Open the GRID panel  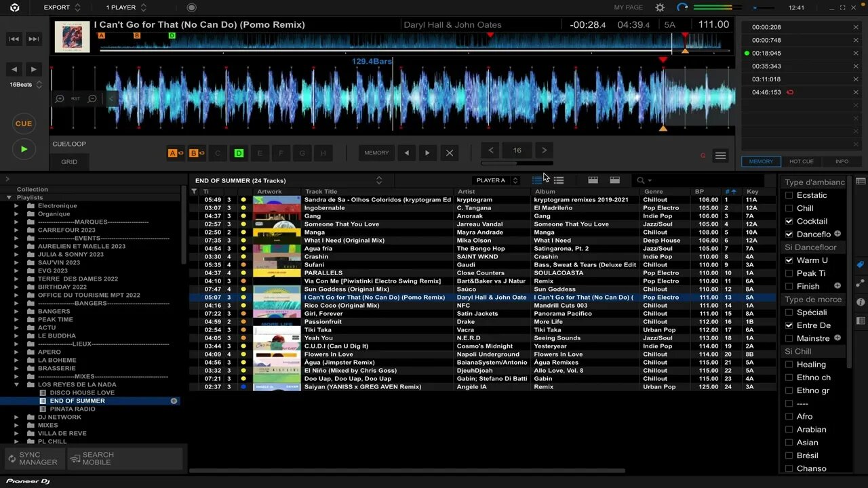[69, 162]
